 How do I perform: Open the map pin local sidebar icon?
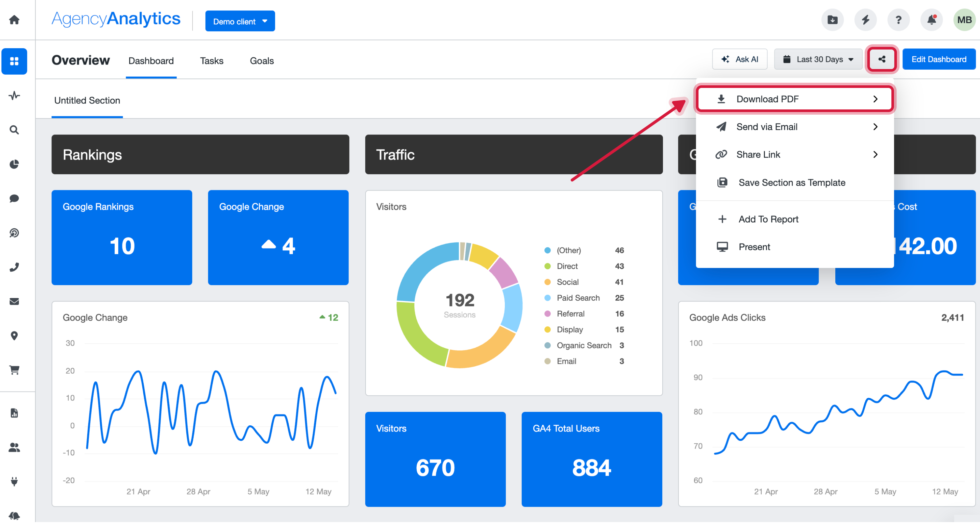[x=14, y=335]
